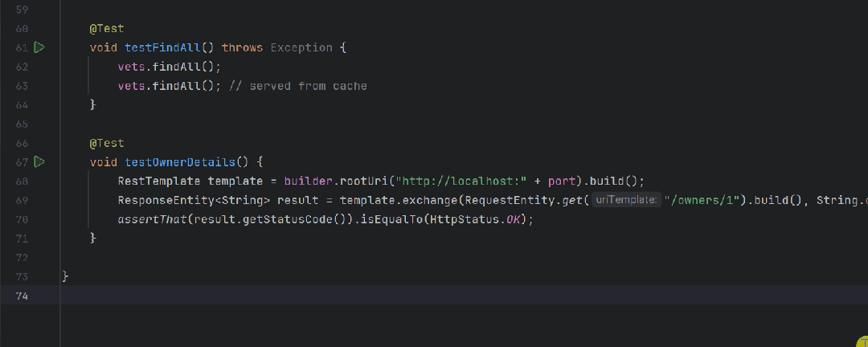Click the port variable on line 68

(562, 181)
